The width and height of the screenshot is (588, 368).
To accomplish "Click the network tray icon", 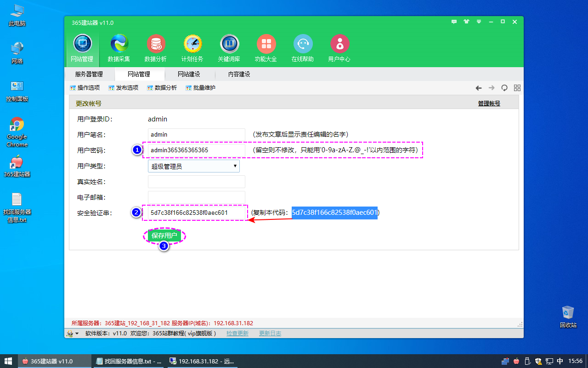I will click(x=549, y=361).
